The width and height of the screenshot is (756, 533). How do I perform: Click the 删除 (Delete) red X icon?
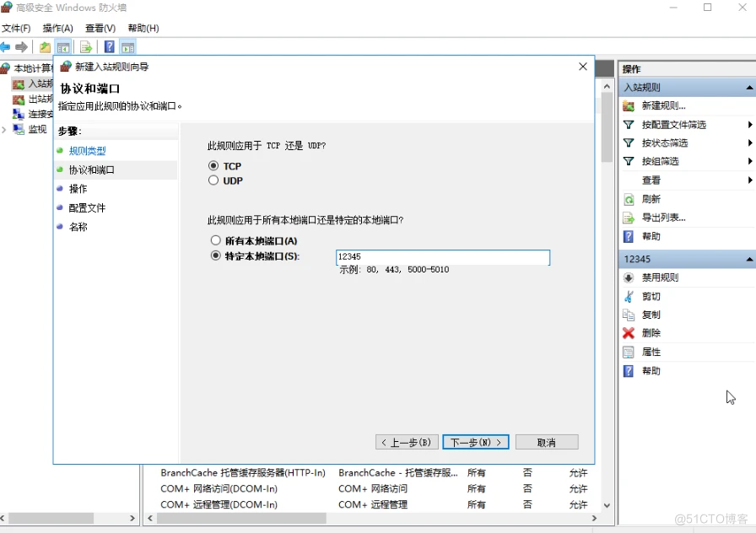click(x=629, y=333)
